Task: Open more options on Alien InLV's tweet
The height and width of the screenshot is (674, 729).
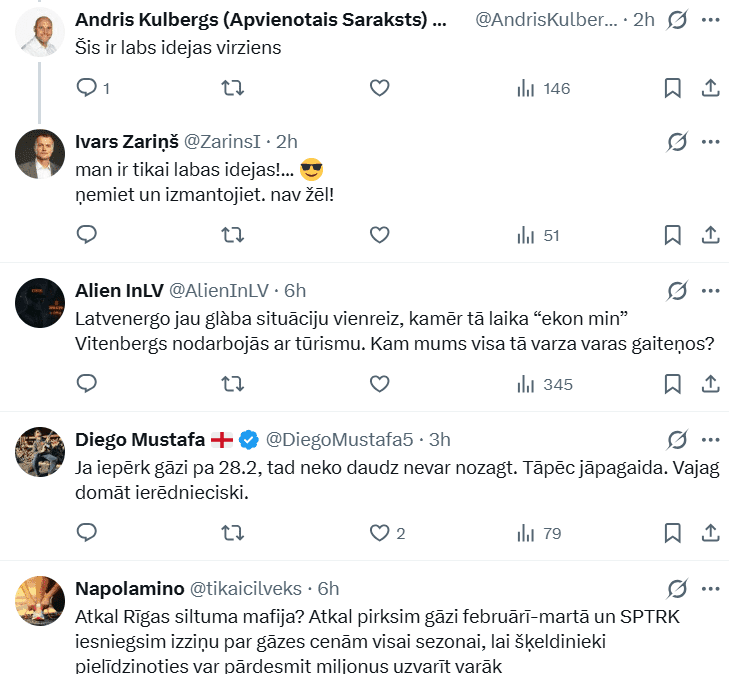Action: [710, 291]
